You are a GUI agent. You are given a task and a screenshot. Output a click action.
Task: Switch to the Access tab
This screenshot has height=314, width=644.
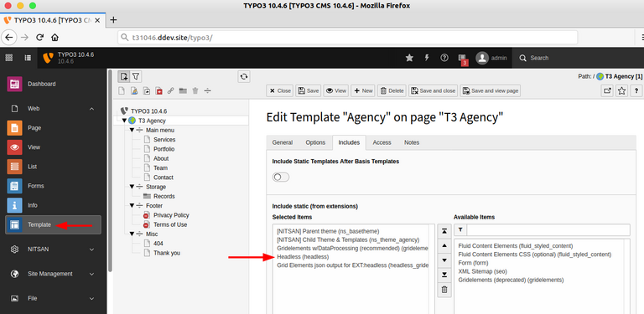(x=382, y=142)
